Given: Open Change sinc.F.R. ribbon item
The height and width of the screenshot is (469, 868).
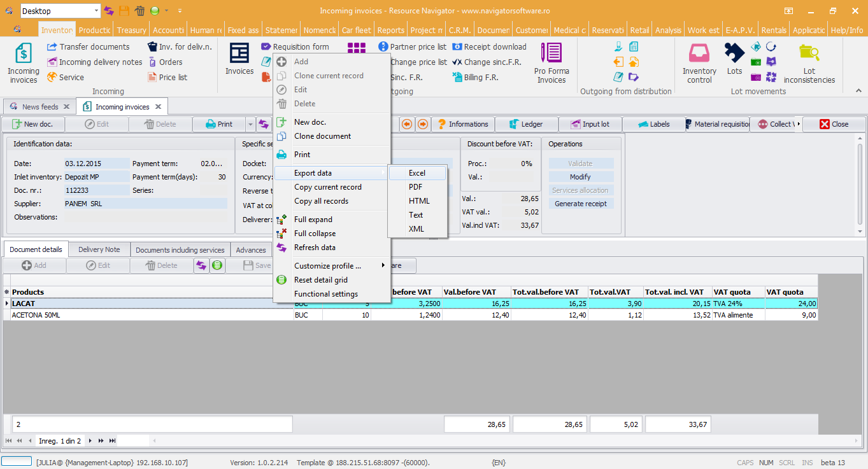Looking at the screenshot, I should (487, 62).
